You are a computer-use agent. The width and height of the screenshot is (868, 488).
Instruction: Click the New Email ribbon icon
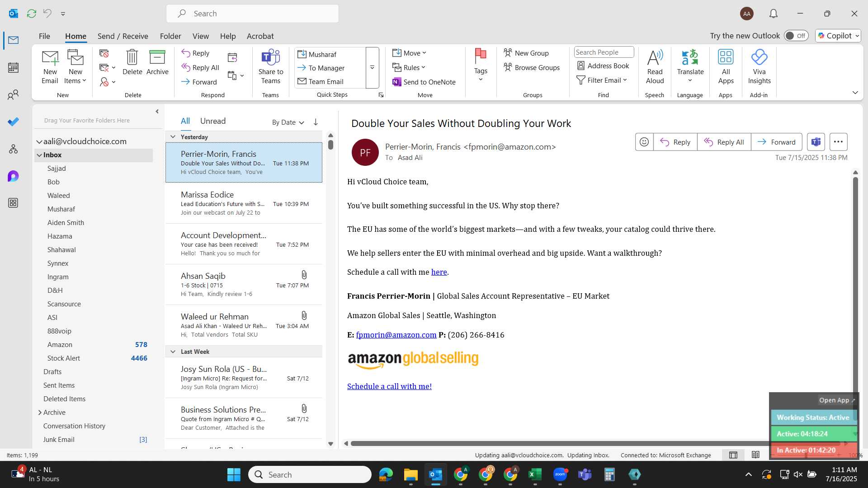click(x=50, y=67)
